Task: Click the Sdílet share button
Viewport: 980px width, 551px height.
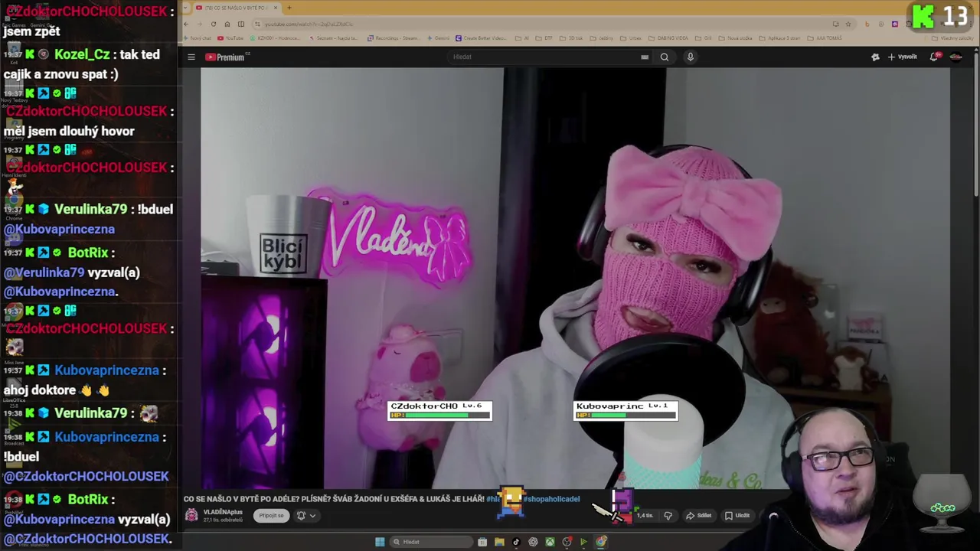Action: click(699, 516)
